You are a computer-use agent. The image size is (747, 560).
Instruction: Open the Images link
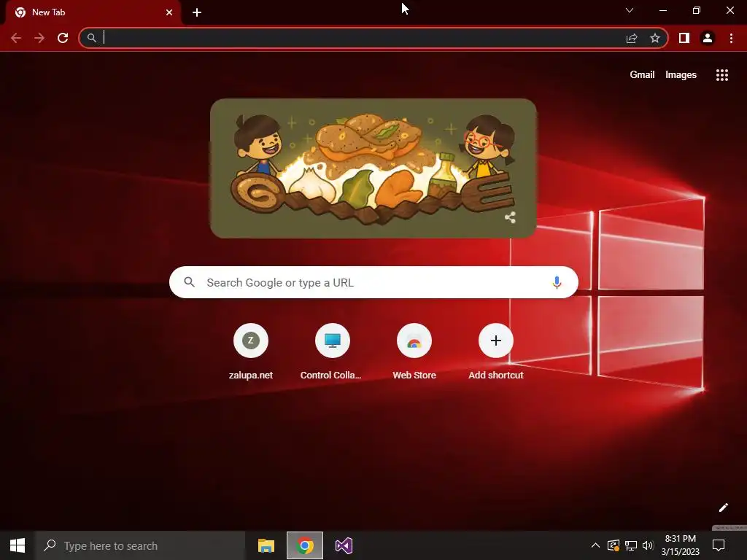tap(681, 75)
